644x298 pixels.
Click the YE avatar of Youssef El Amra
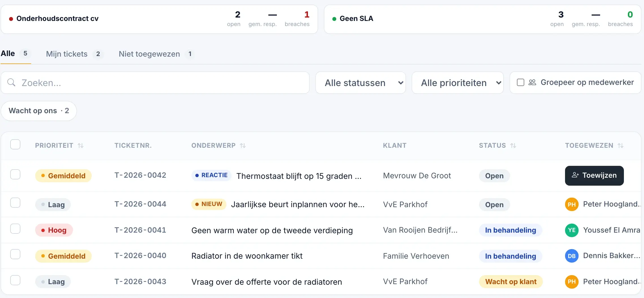(x=572, y=230)
